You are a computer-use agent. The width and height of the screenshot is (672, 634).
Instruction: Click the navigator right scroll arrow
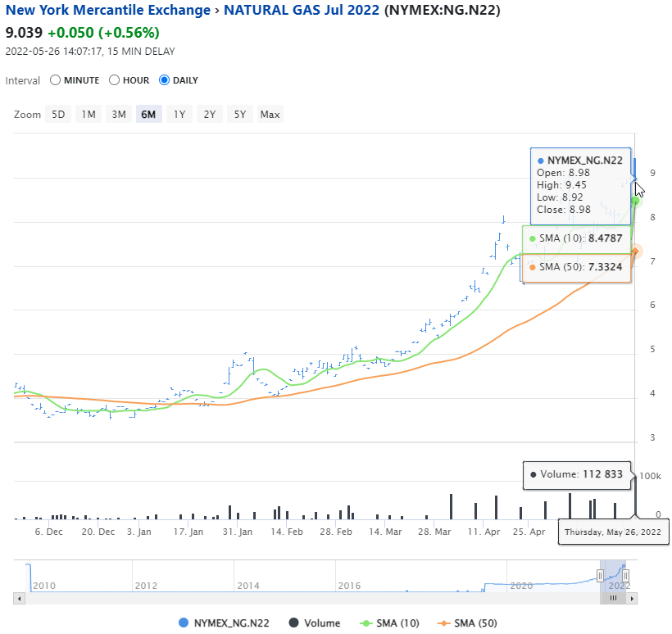(632, 599)
